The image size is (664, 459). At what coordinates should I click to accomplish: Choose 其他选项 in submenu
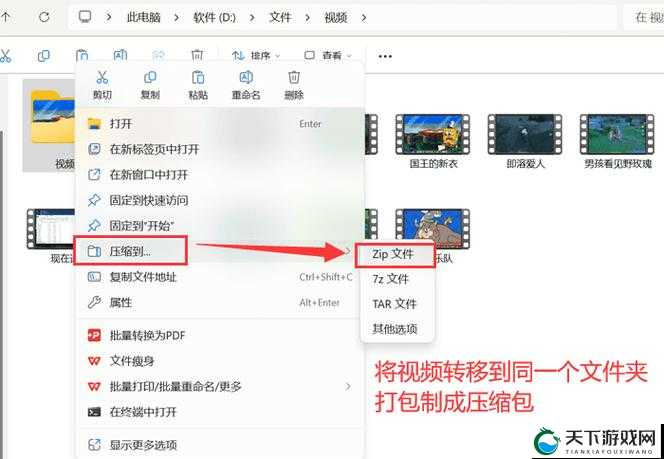(x=397, y=329)
